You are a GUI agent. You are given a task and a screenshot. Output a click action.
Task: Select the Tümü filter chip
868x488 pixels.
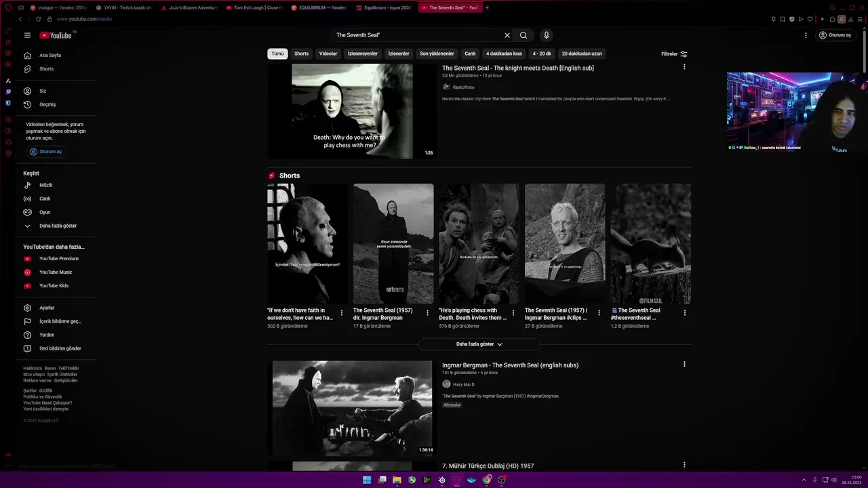tap(278, 54)
